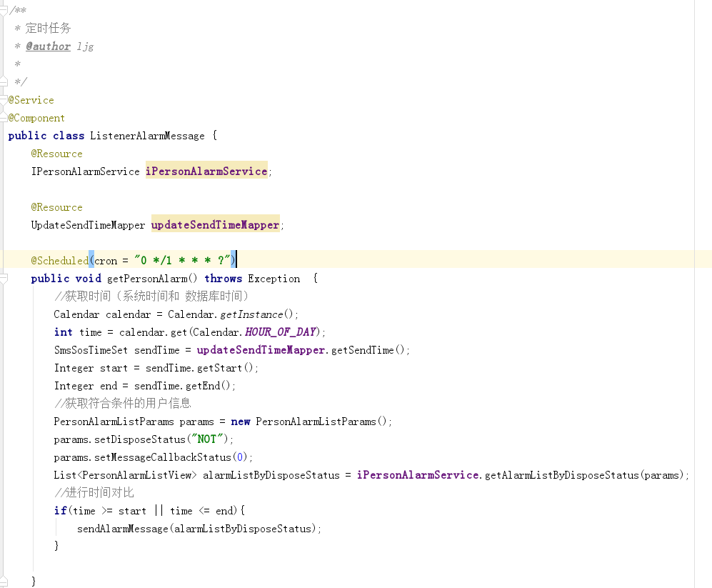Click the IPersonAlarmService type name

click(86, 171)
